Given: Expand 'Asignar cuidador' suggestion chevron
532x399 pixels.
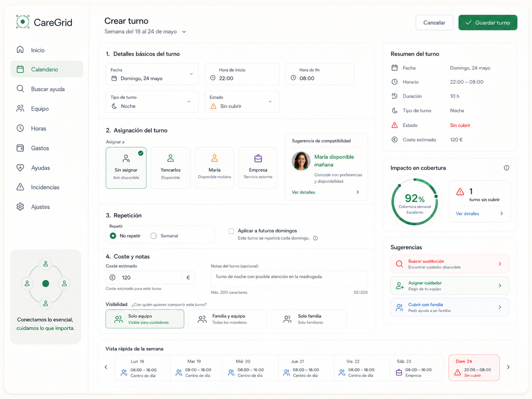Looking at the screenshot, I should coord(500,285).
